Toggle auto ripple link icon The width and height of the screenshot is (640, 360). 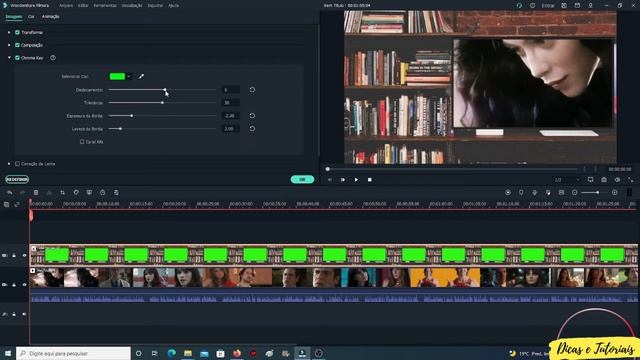click(17, 204)
